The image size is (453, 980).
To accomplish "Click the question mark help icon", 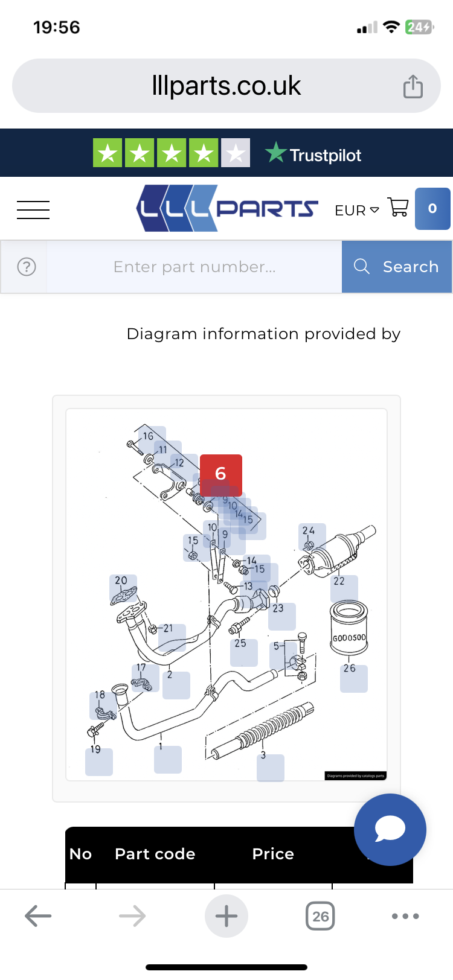I will tap(27, 267).
